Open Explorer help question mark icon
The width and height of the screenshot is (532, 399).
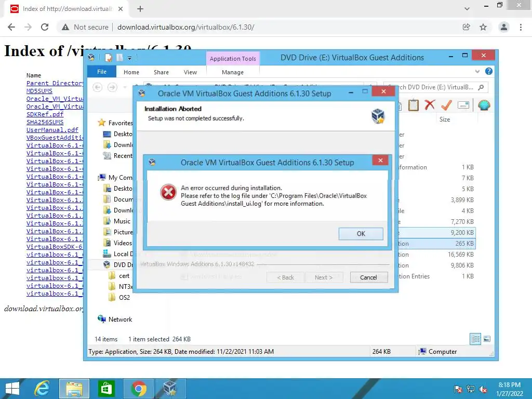pyautogui.click(x=488, y=71)
